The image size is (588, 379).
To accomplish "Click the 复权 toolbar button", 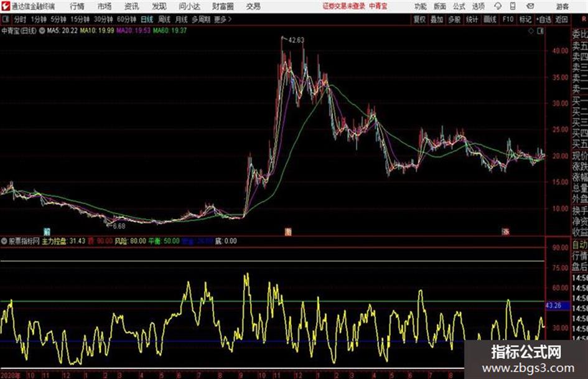I will point(419,19).
